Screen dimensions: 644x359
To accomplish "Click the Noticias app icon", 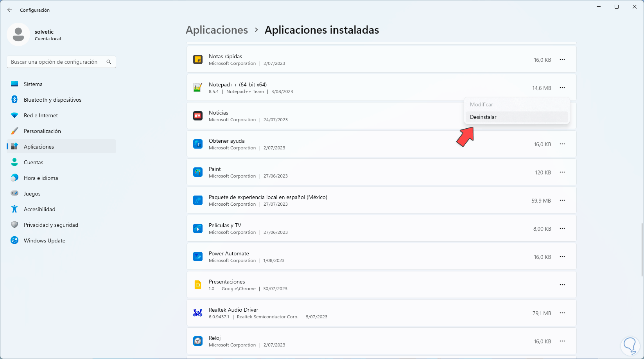I will tap(198, 116).
